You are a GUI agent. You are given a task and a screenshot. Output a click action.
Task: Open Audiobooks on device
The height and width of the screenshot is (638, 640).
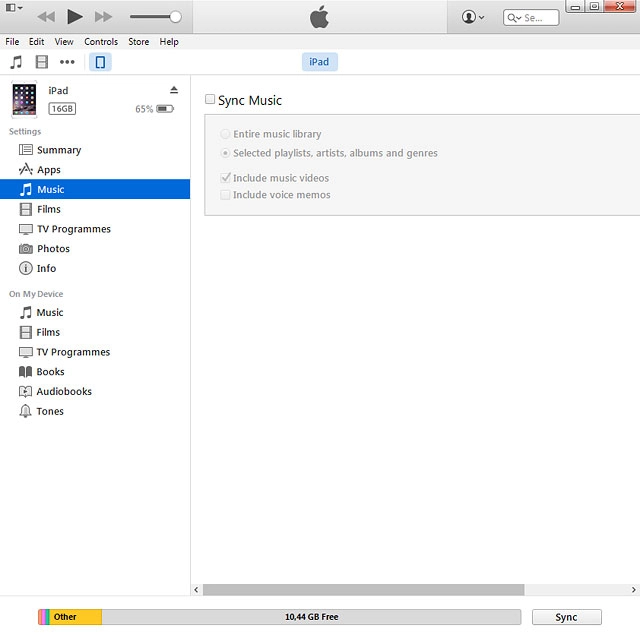pos(95,391)
